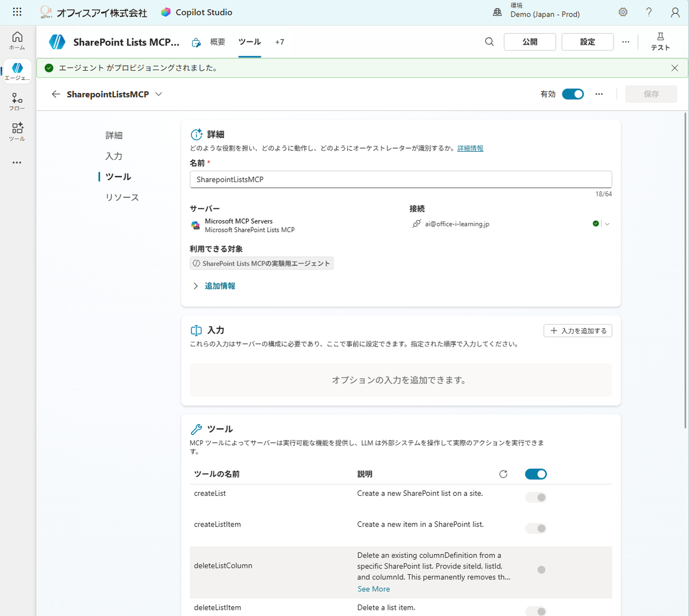Click See More link for deleteListColumn
Image resolution: width=690 pixels, height=616 pixels.
click(373, 589)
